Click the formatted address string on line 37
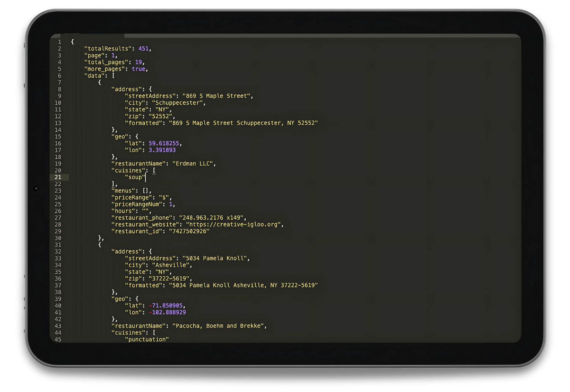 tap(243, 285)
